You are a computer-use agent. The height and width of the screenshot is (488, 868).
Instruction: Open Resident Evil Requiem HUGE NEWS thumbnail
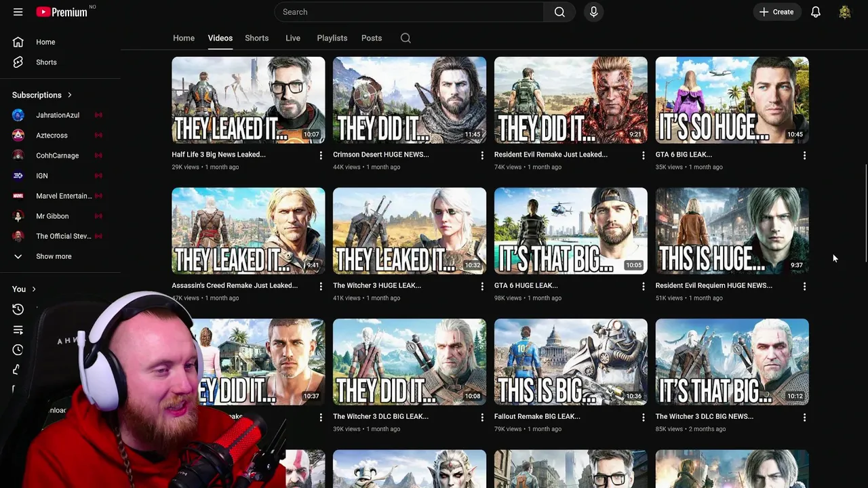tap(732, 231)
